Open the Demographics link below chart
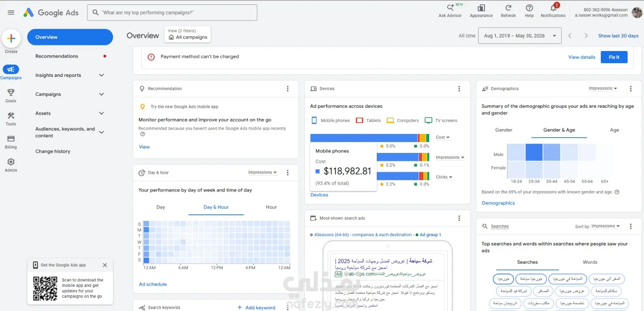Viewport: 644px width, 311px height. 498,203
